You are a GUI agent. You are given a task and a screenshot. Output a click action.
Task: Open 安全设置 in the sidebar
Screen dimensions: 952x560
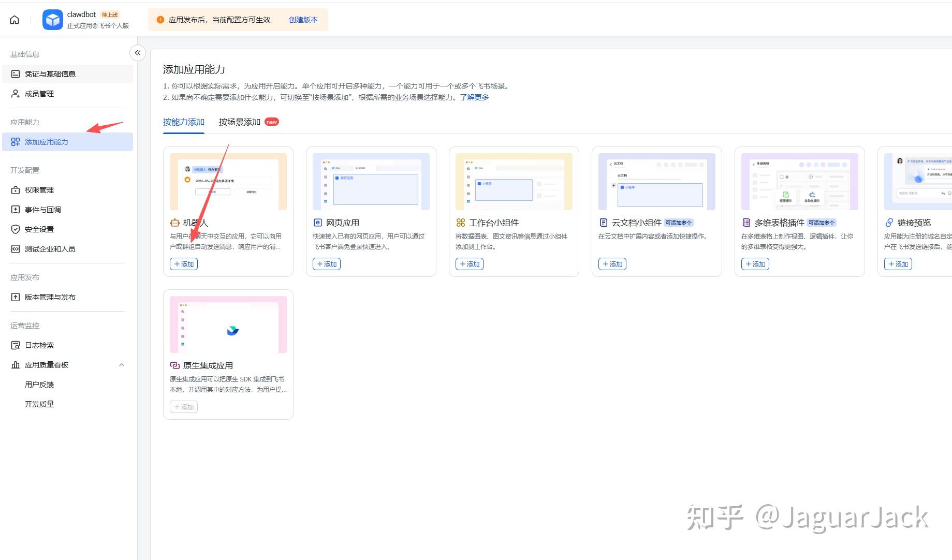[x=67, y=229]
